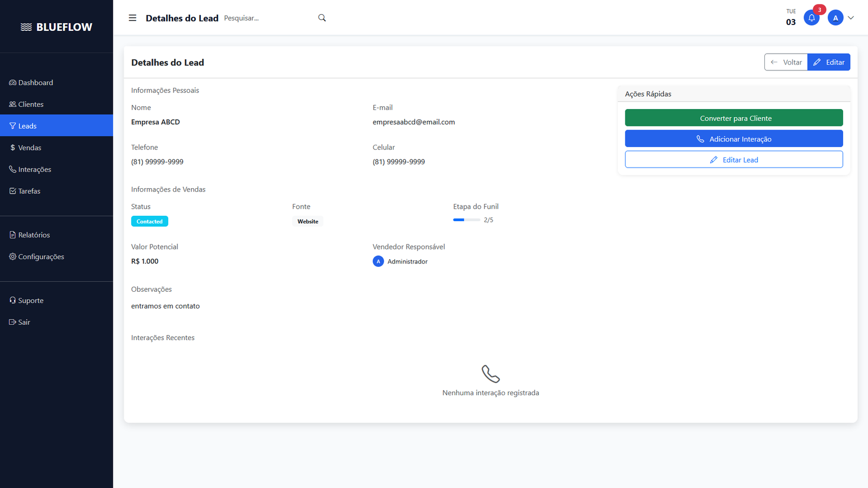The image size is (868, 488).
Task: Toggle the sidebar with the hamburger menu
Action: [132, 17]
